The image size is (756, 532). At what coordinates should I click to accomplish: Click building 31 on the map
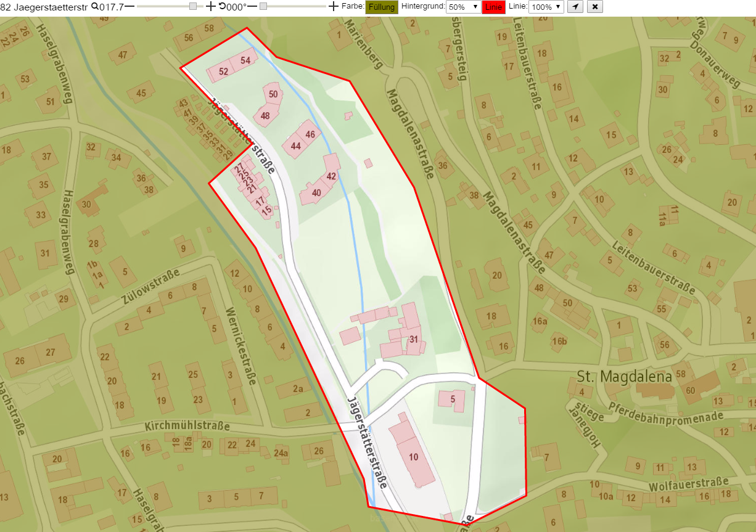(x=414, y=339)
